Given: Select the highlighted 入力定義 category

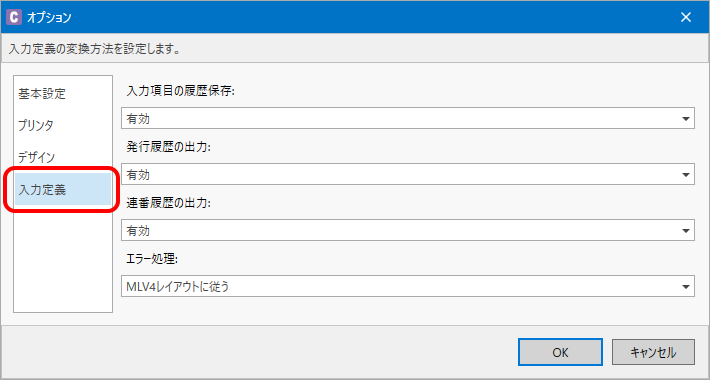Looking at the screenshot, I should tap(63, 189).
